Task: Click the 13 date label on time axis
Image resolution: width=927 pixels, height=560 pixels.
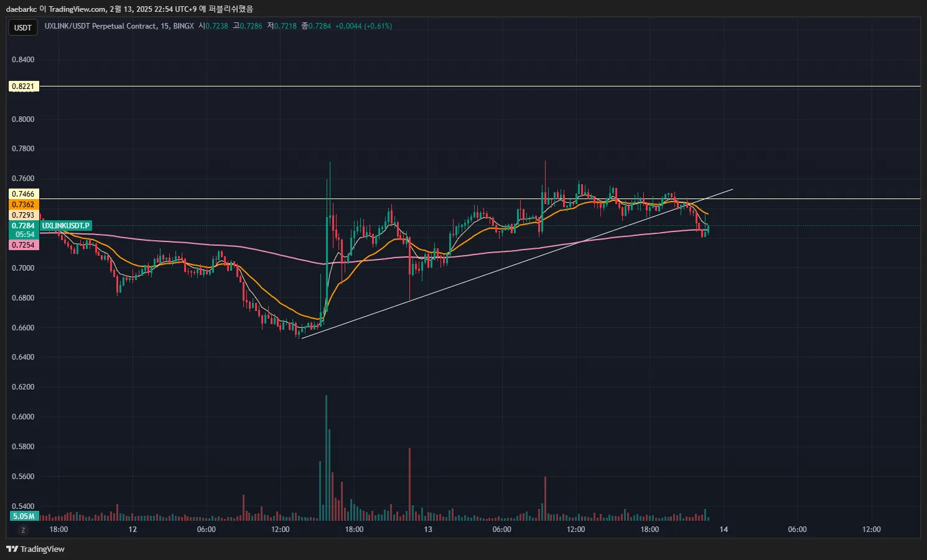Action: point(428,530)
